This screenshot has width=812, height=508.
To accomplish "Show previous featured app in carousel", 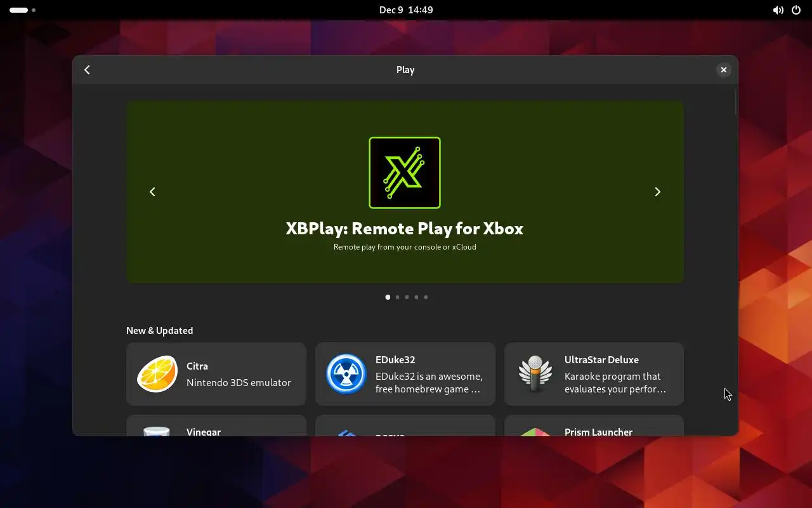I will (152, 192).
